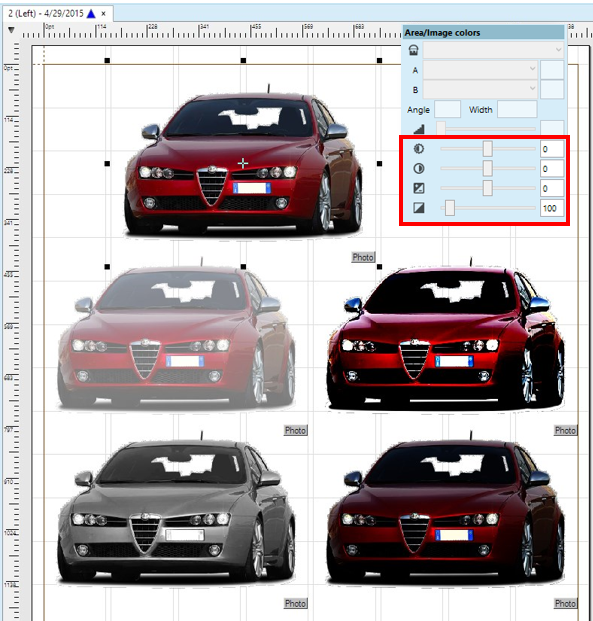Click the contrast value field showing 0

coord(552,169)
